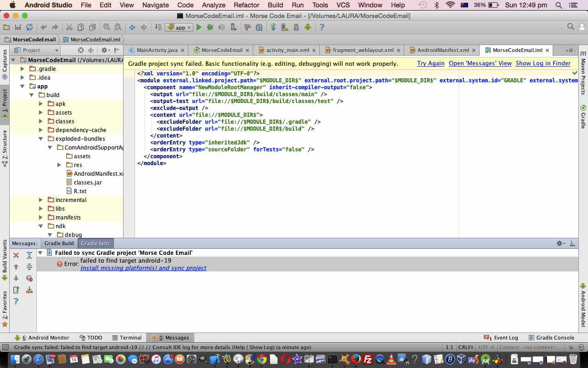
Task: Open the Event Log tool window
Action: pos(501,338)
